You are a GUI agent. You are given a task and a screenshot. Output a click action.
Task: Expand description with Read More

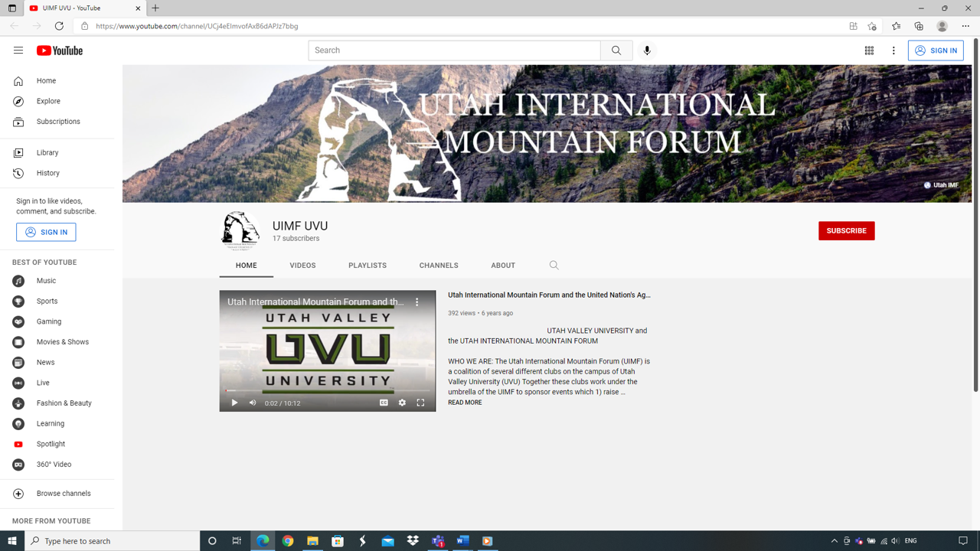pos(465,403)
